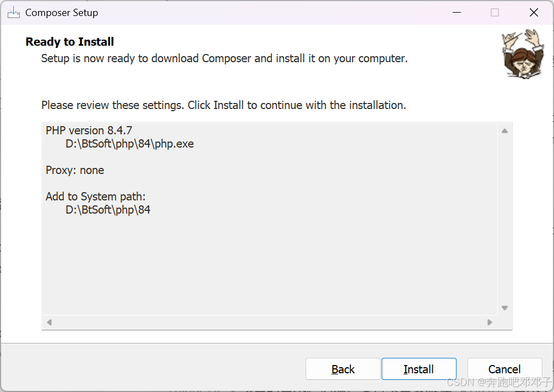
Task: Cancel the Composer setup
Action: 504,369
